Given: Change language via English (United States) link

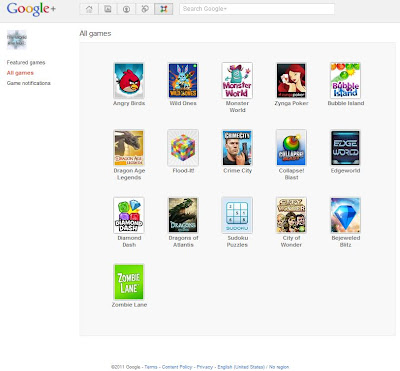Looking at the screenshot, I should (x=241, y=367).
